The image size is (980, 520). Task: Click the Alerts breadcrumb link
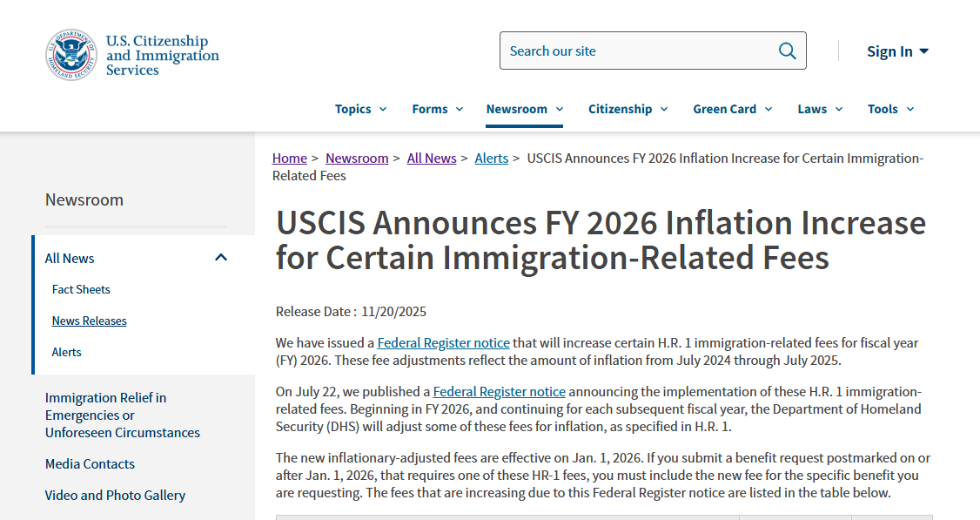(491, 158)
